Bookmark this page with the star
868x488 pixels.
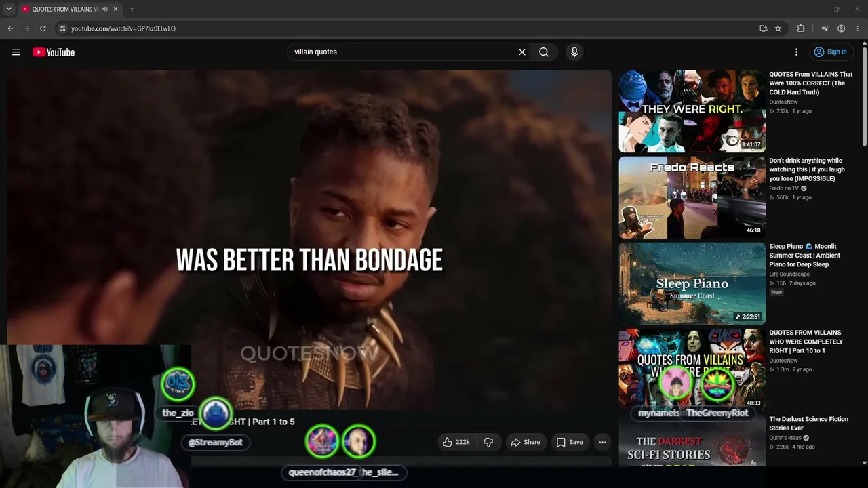pos(778,28)
